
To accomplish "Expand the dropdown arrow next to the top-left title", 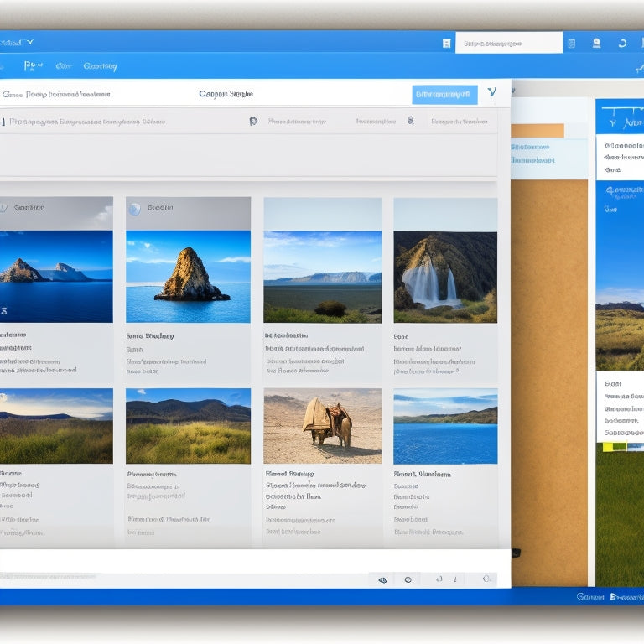I will (29, 42).
